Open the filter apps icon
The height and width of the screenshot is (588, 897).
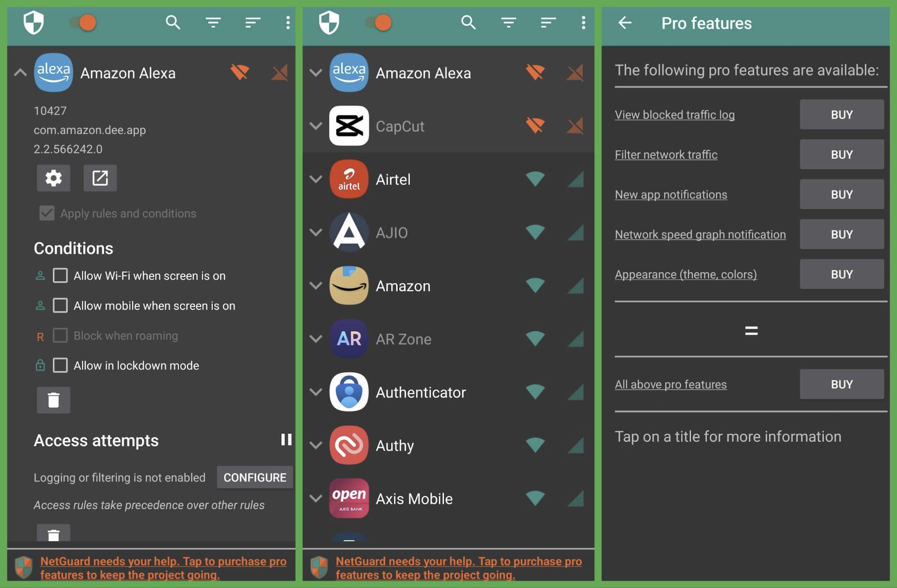pyautogui.click(x=214, y=22)
